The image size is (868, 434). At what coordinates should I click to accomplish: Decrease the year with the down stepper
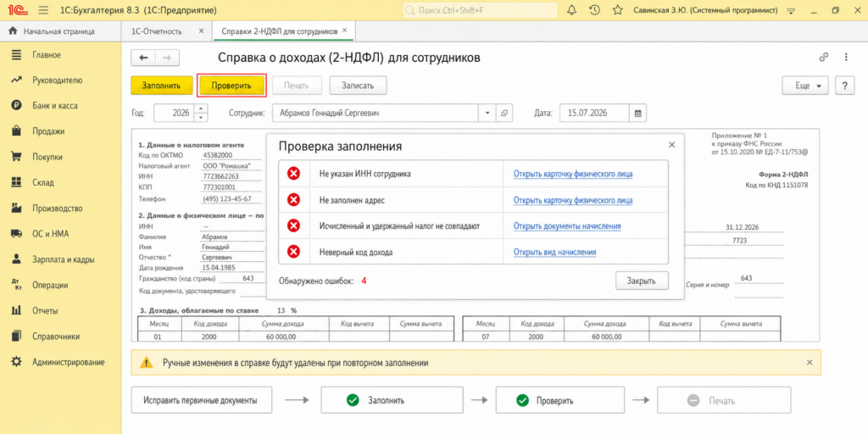click(200, 117)
